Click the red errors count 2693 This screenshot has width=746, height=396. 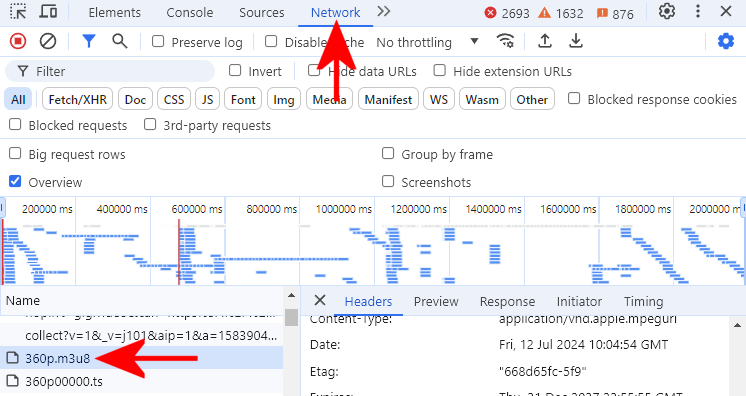(507, 13)
